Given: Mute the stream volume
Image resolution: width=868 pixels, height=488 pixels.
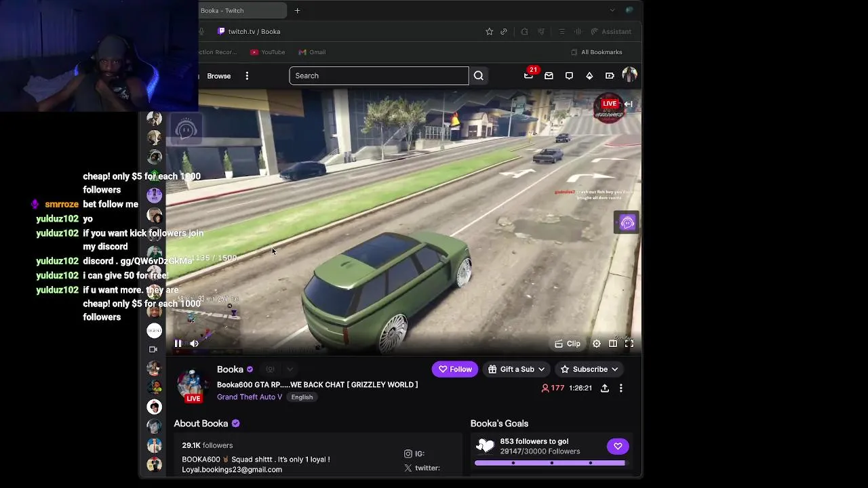Looking at the screenshot, I should coord(194,344).
